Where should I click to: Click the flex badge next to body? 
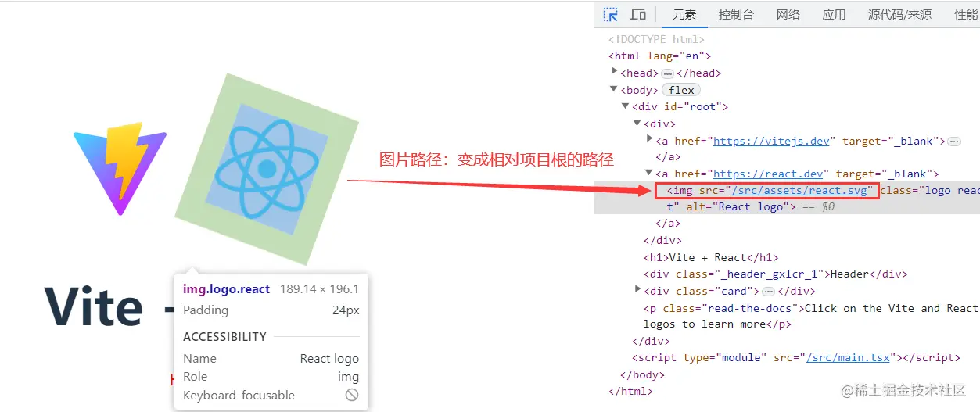pos(681,90)
